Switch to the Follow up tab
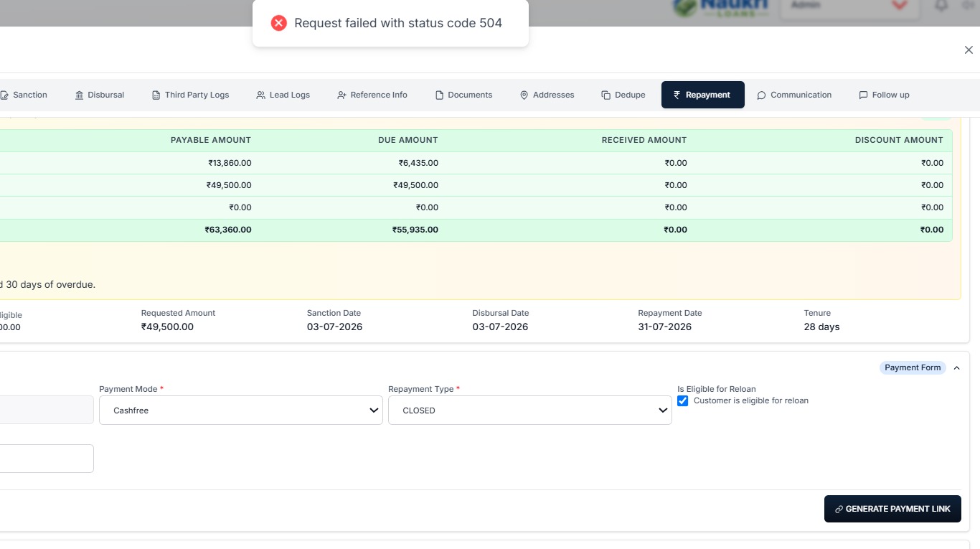The height and width of the screenshot is (549, 980). pos(884,95)
